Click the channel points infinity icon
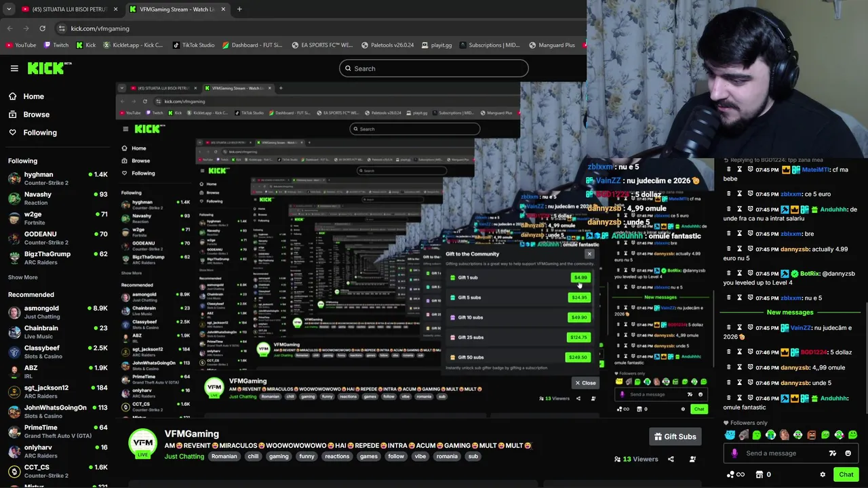This screenshot has height=488, width=868. (735, 474)
